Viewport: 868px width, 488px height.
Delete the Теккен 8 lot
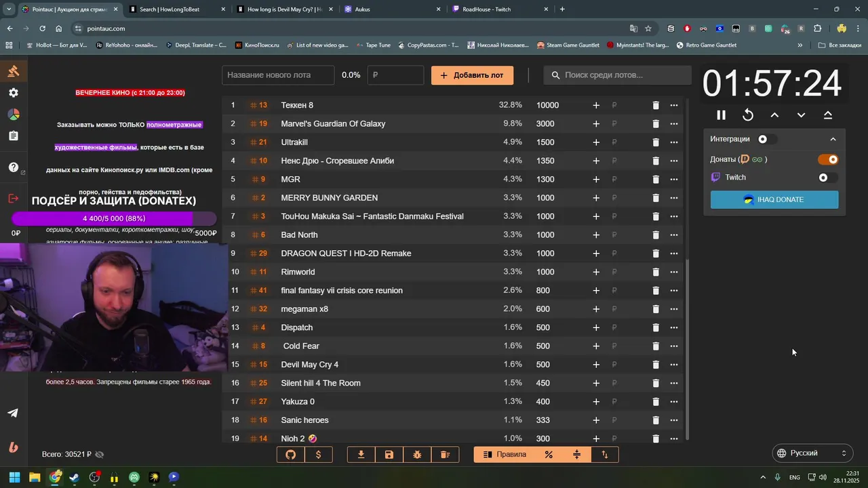point(656,105)
